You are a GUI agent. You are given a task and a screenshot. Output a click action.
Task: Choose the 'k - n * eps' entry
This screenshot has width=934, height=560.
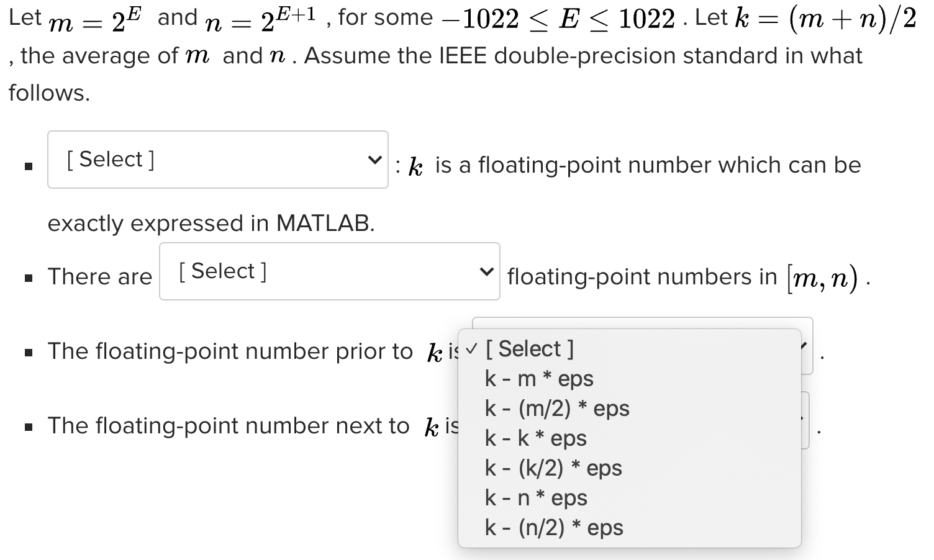click(x=536, y=497)
